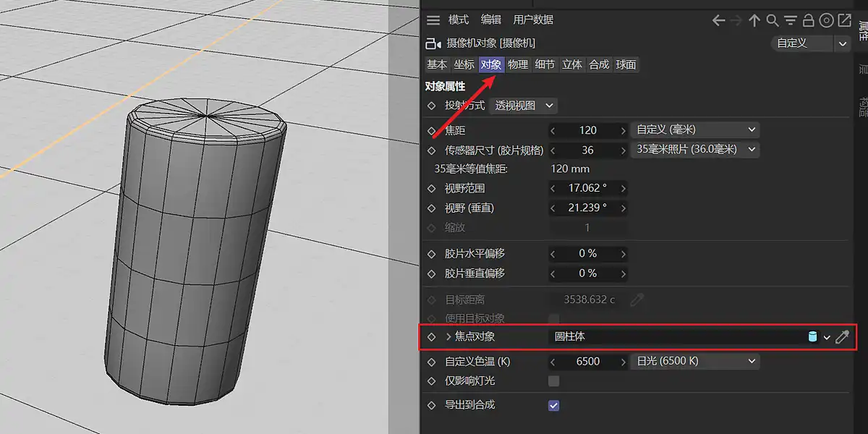Open the 投射方式 透视视图 dropdown
Image resolution: width=868 pixels, height=434 pixels.
click(x=523, y=106)
